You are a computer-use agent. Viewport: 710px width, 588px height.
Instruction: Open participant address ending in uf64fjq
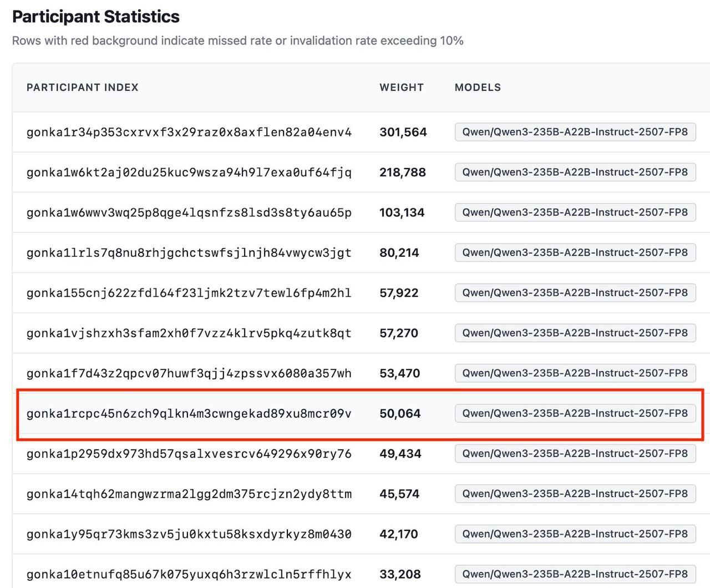pyautogui.click(x=189, y=173)
